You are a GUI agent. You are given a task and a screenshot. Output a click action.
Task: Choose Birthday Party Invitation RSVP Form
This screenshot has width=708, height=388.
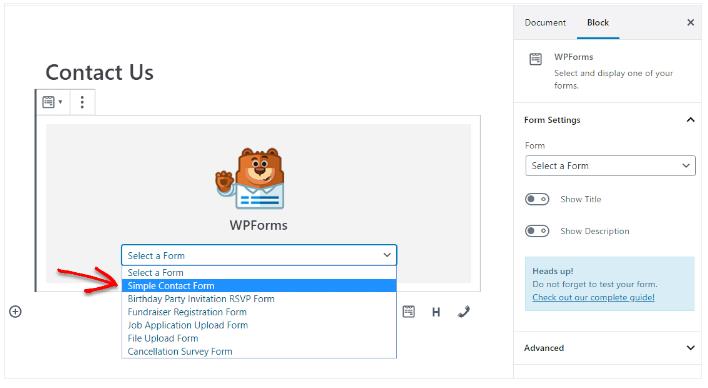(x=259, y=299)
